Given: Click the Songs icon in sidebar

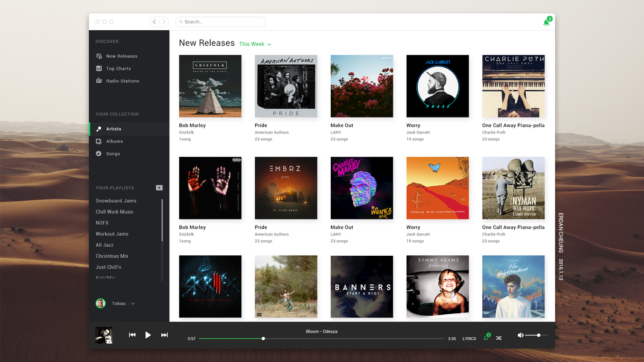Looking at the screenshot, I should [x=98, y=153].
